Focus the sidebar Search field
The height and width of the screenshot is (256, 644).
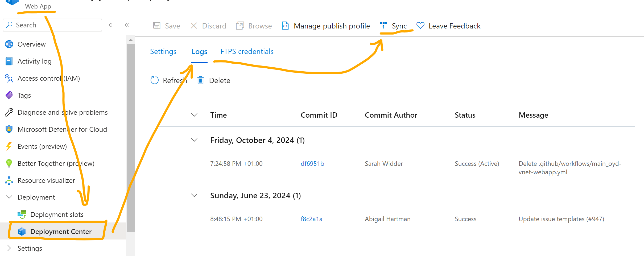tap(52, 25)
